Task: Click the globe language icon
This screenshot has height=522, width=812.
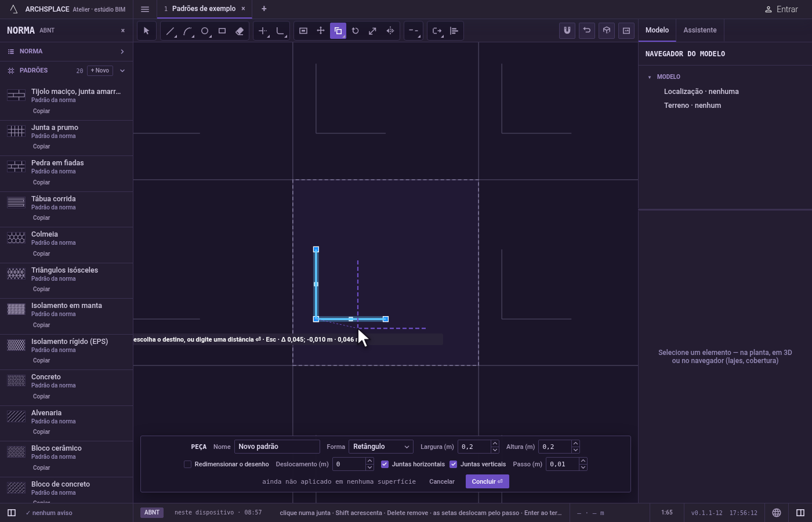Action: point(777,513)
